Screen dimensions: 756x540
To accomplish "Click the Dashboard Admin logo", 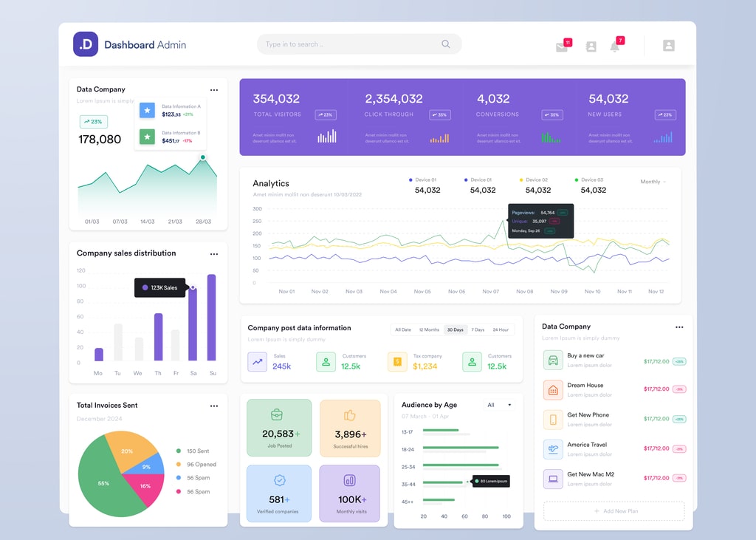I will pyautogui.click(x=86, y=44).
